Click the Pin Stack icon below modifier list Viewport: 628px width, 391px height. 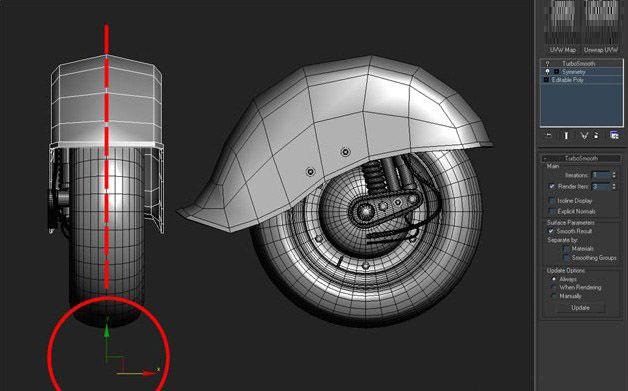549,136
